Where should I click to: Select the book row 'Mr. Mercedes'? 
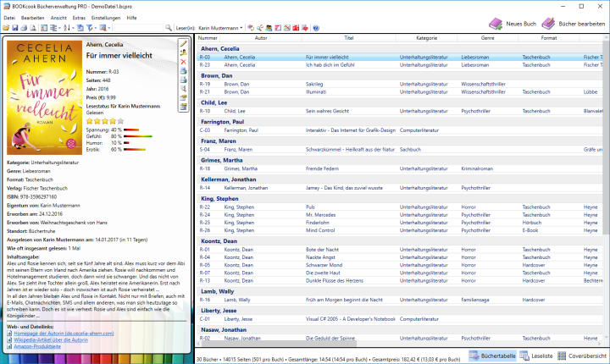pyautogui.click(x=322, y=215)
